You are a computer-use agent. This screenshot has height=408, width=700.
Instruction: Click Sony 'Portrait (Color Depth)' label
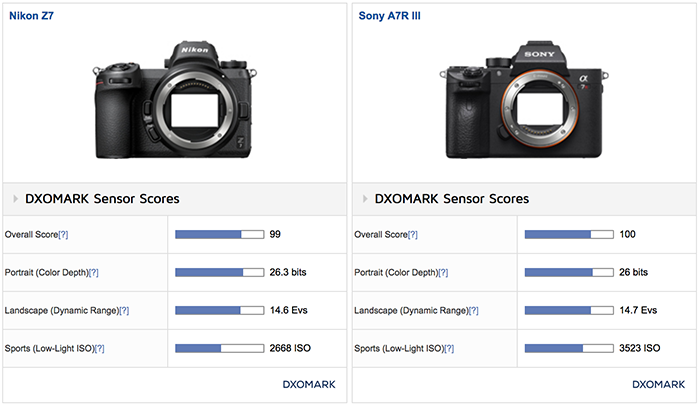(x=396, y=273)
